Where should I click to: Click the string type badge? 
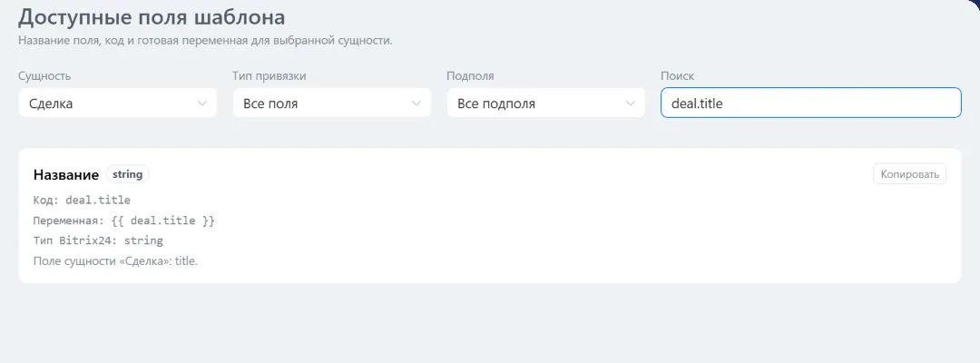point(128,174)
